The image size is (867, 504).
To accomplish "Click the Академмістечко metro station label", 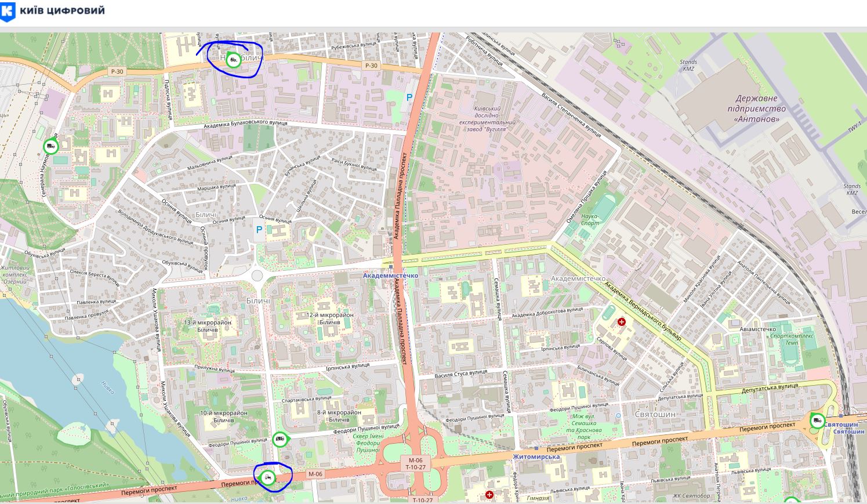I will (390, 275).
